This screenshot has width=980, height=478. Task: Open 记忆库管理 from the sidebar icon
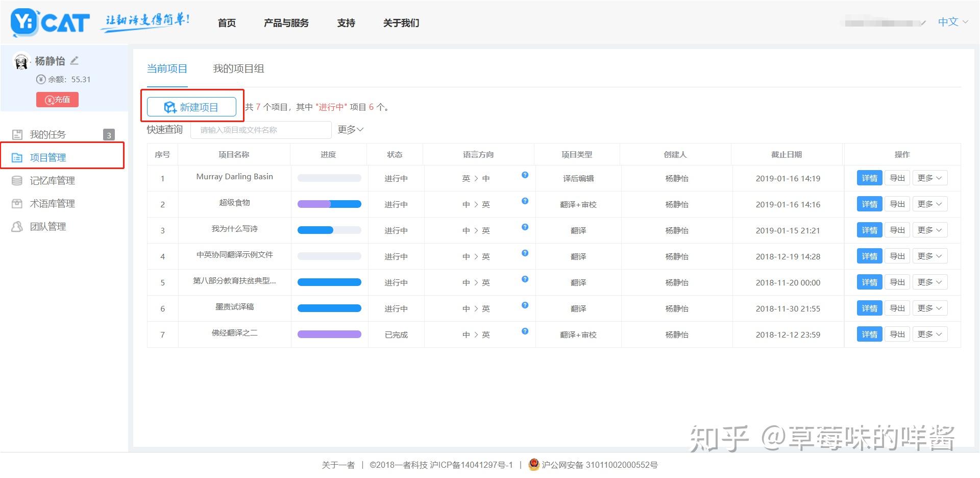[18, 180]
